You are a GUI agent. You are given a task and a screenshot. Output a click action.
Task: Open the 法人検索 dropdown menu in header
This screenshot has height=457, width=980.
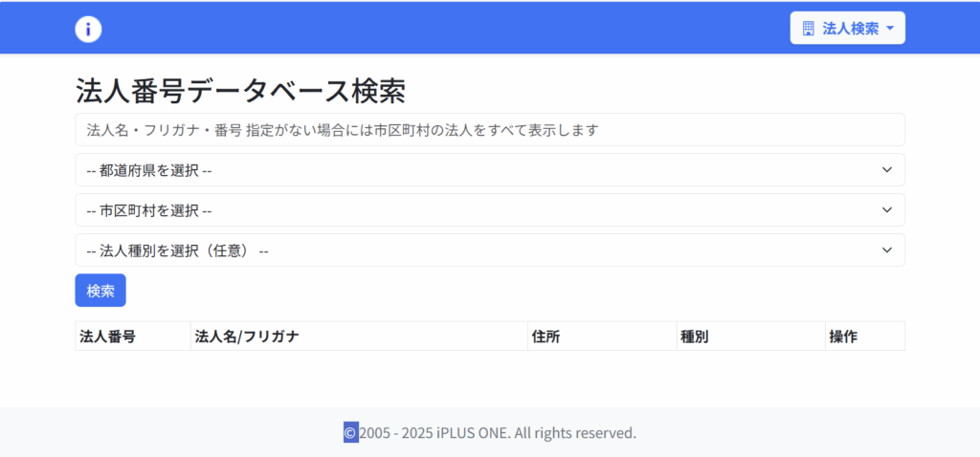[848, 28]
